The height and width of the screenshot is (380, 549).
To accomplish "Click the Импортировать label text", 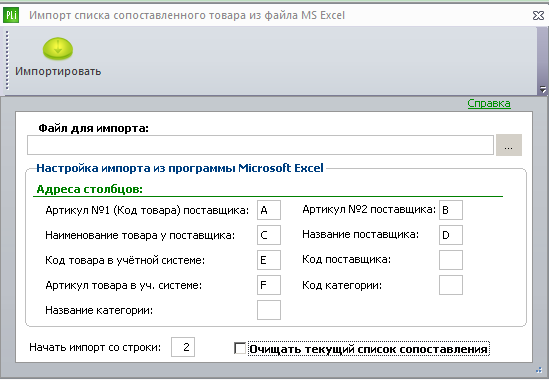I will 58,71.
